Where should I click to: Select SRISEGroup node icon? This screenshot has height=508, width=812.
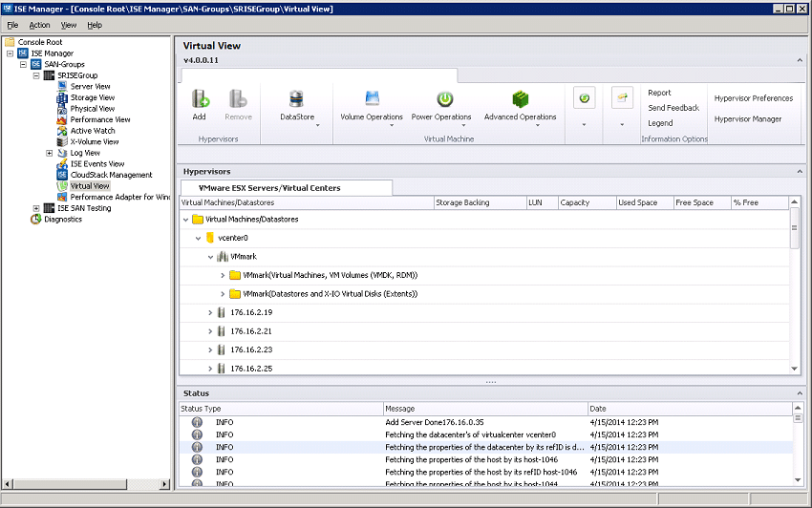[x=49, y=75]
